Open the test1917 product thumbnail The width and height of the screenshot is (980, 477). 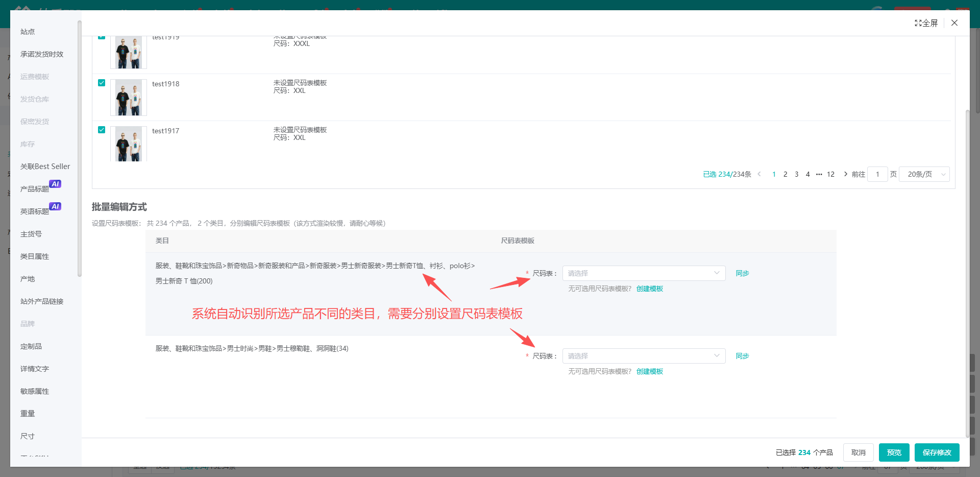tap(129, 144)
